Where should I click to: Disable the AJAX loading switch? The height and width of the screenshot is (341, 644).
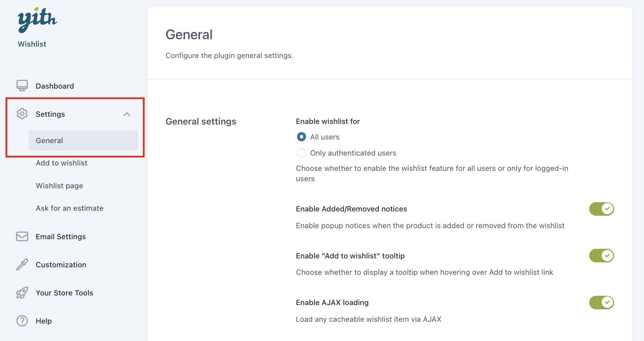pos(602,303)
